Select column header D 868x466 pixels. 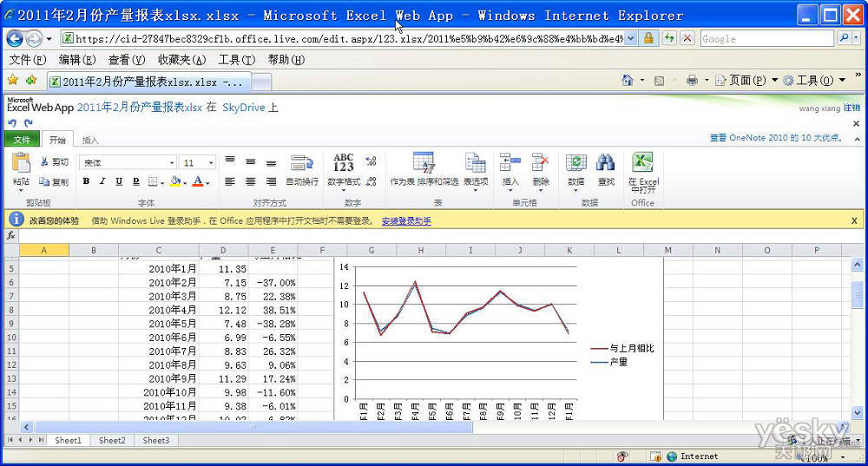point(223,250)
